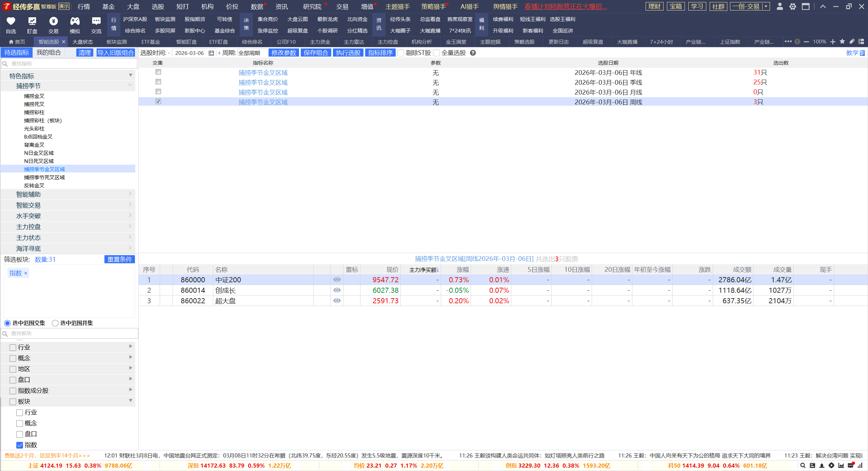Open the 大盘状态 tab

(x=83, y=42)
